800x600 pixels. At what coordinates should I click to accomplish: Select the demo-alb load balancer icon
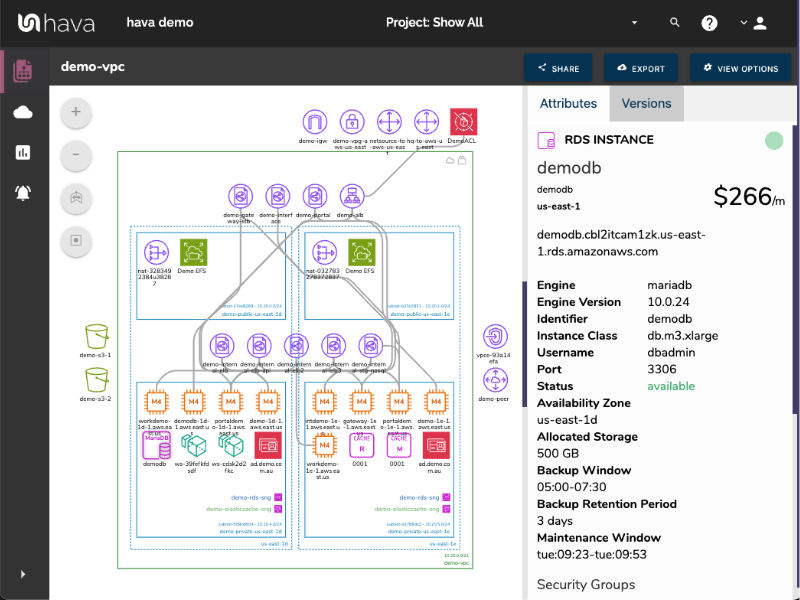tap(351, 196)
